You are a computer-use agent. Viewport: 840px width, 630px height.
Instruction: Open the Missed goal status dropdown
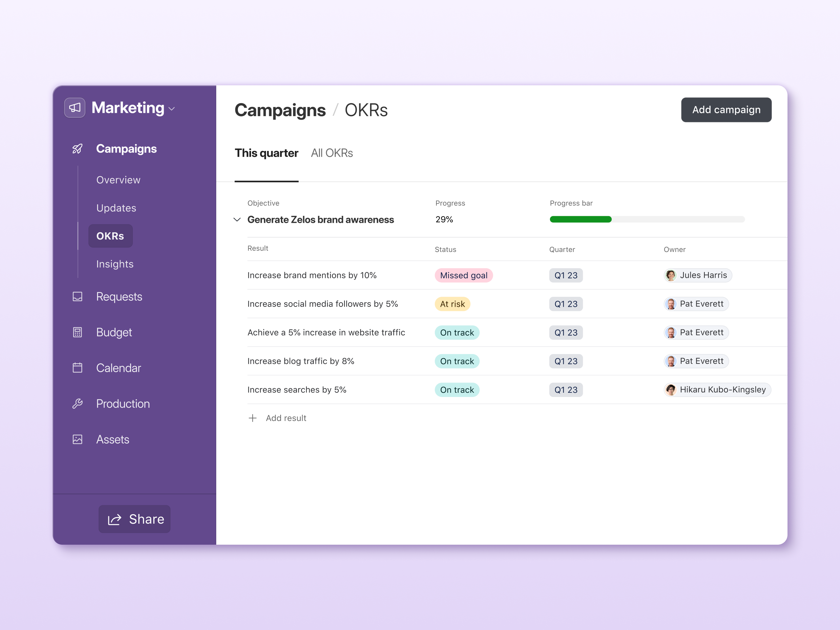463,275
